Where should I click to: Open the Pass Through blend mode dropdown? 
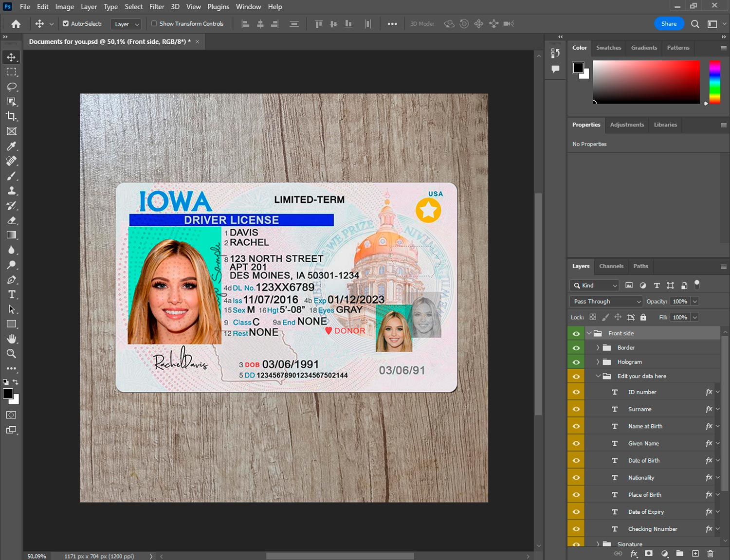(606, 302)
